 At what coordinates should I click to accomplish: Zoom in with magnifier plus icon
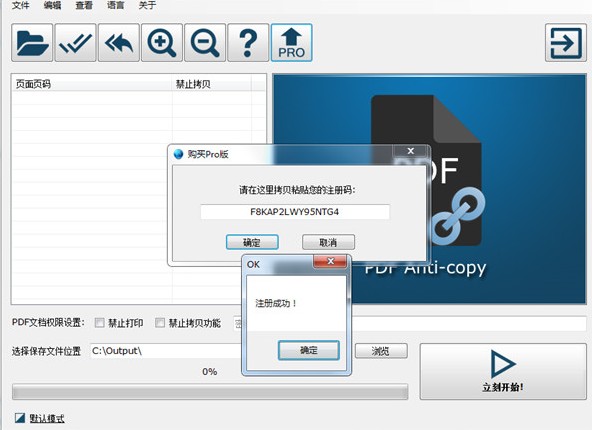(162, 43)
